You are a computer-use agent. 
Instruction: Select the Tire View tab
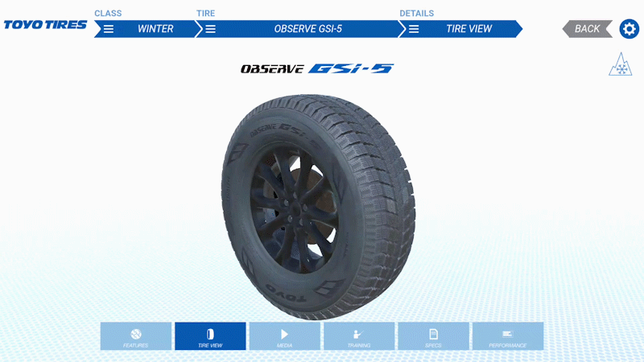pos(210,336)
